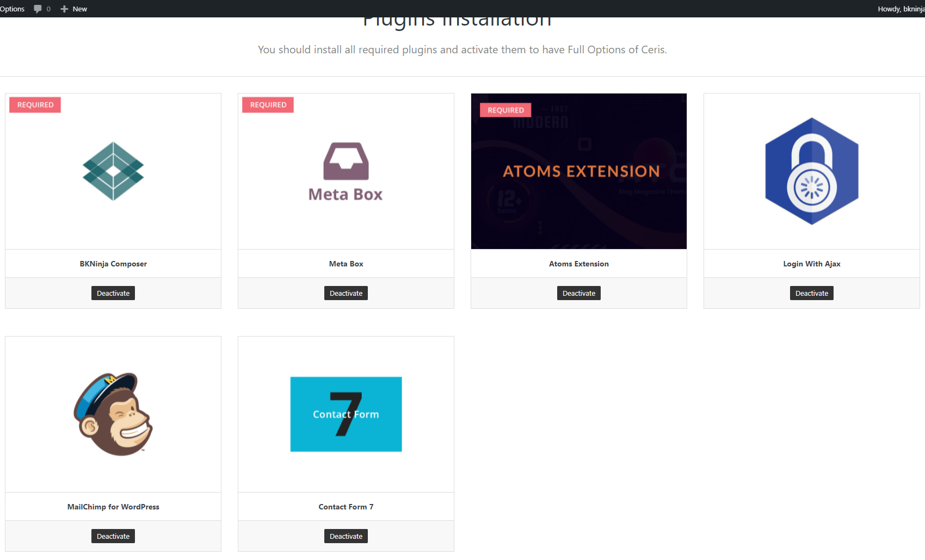
Task: Click the BKNinja Composer diamond logo
Action: pyautogui.click(x=113, y=171)
